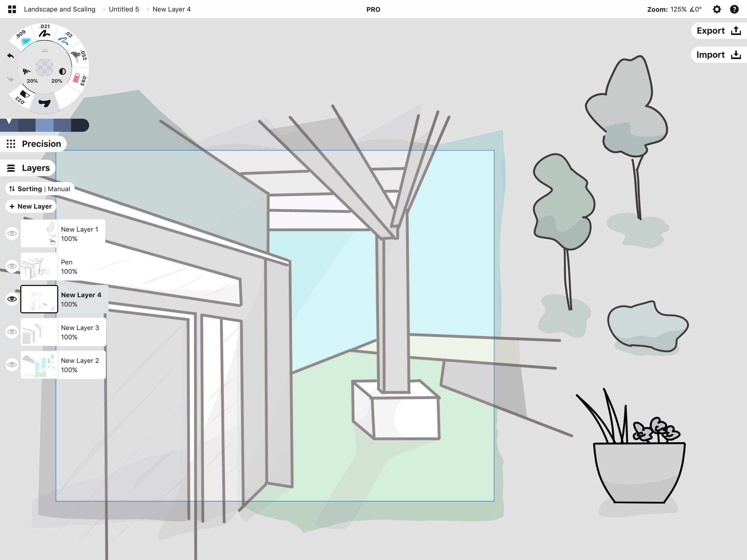Toggle visibility of New Layer 3
This screenshot has height=560, width=747.
[12, 331]
